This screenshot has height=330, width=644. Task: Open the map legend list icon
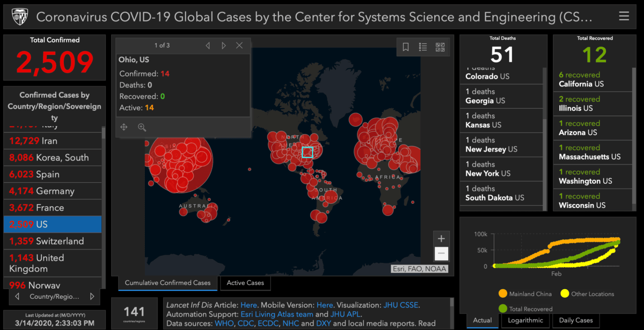coord(423,47)
